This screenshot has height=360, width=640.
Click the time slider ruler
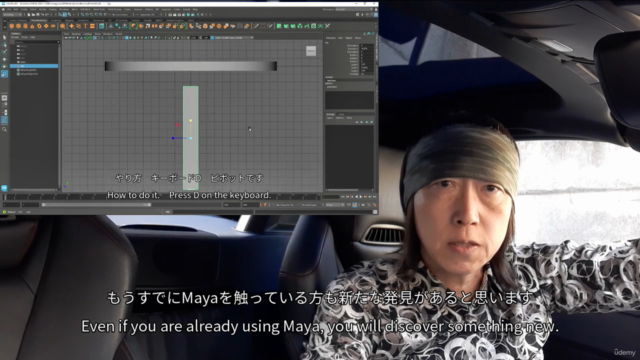pos(167,197)
